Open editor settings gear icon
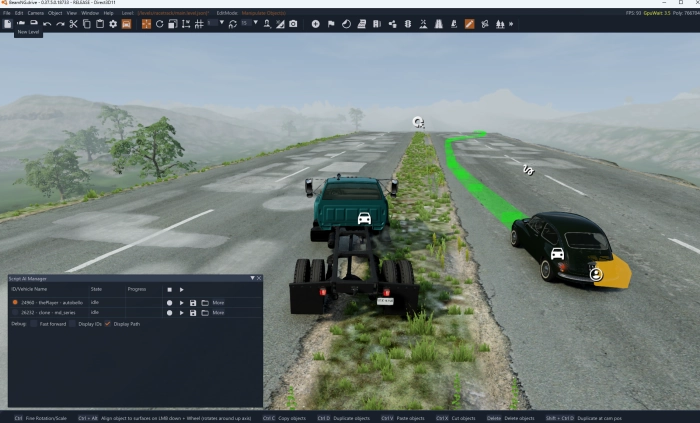 [x=113, y=23]
